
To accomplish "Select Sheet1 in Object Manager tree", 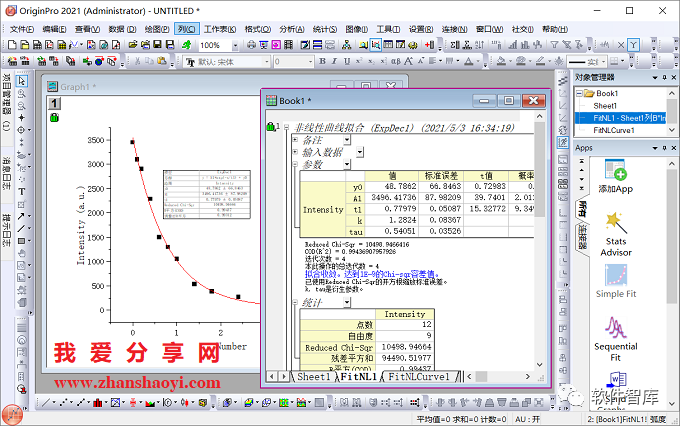I will pos(605,106).
